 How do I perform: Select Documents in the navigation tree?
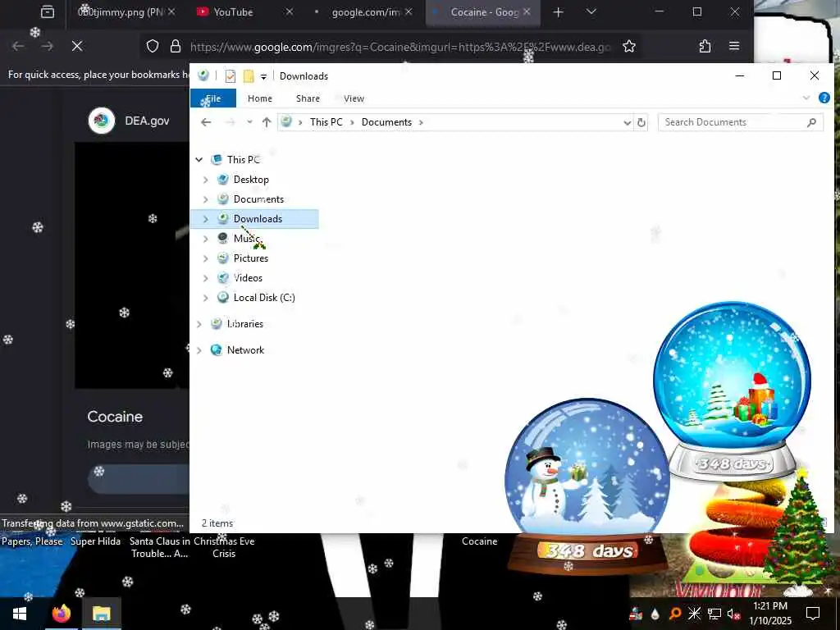[258, 199]
